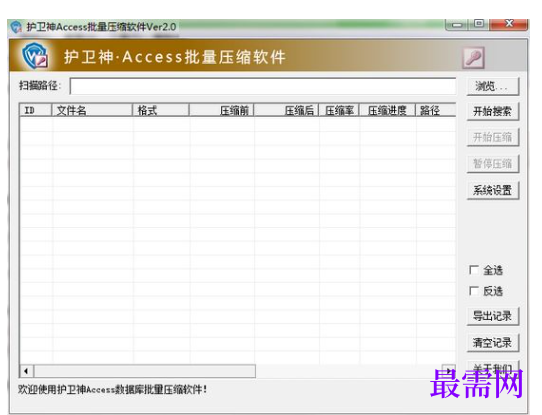Screen dimensions: 542x415
Task: Click the disabled 暂停压缩 button
Action: (x=493, y=164)
